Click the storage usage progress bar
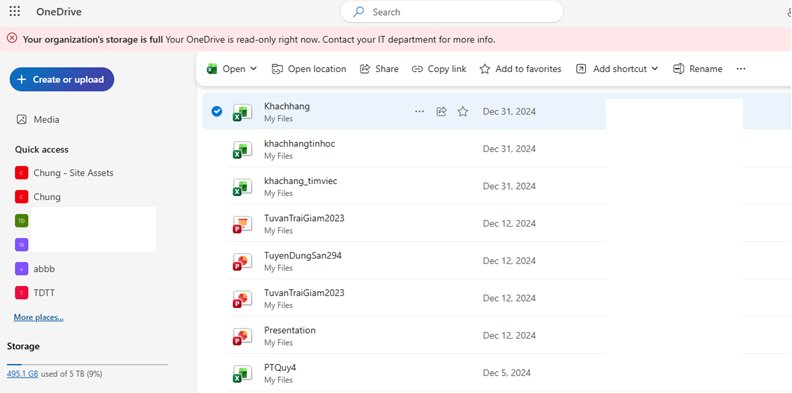The height and width of the screenshot is (393, 792). click(87, 364)
